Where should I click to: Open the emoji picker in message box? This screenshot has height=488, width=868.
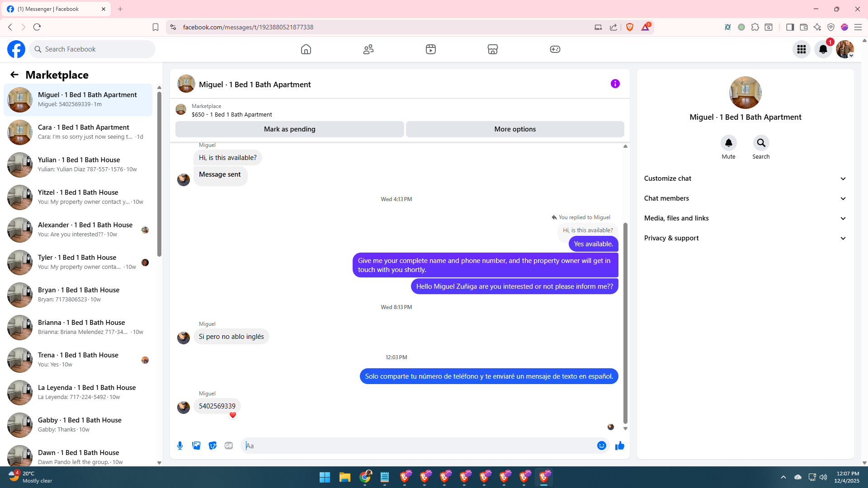coord(601,446)
